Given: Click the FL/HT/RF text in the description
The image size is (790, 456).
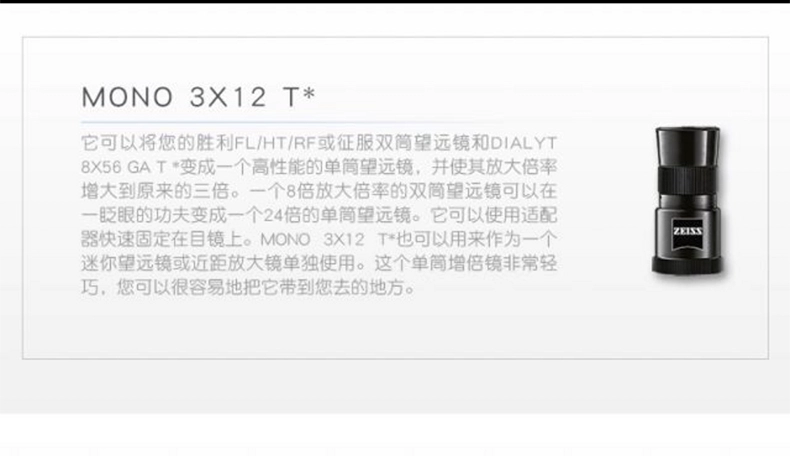Looking at the screenshot, I should (x=275, y=143).
